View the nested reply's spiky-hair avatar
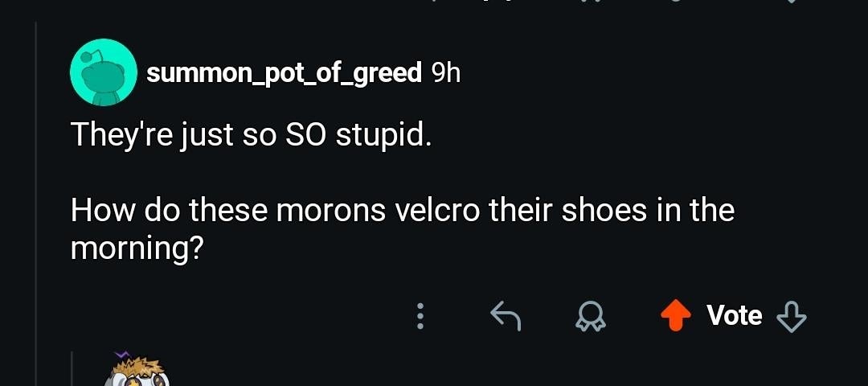868x386 pixels. point(135,370)
